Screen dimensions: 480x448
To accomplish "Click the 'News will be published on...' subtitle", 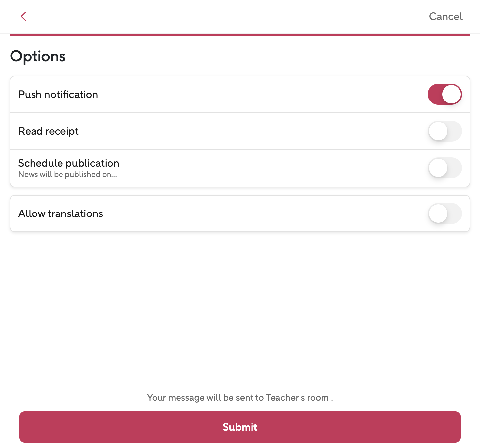I will 68,175.
